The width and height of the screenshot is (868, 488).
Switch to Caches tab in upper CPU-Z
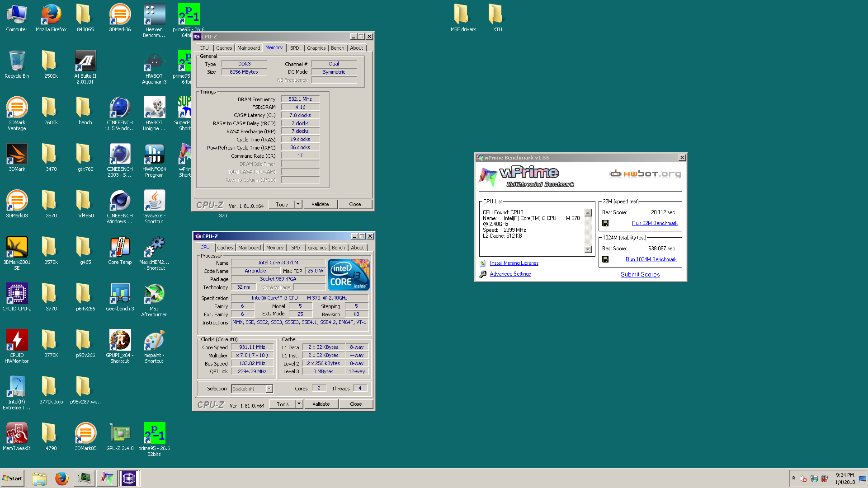tap(224, 48)
